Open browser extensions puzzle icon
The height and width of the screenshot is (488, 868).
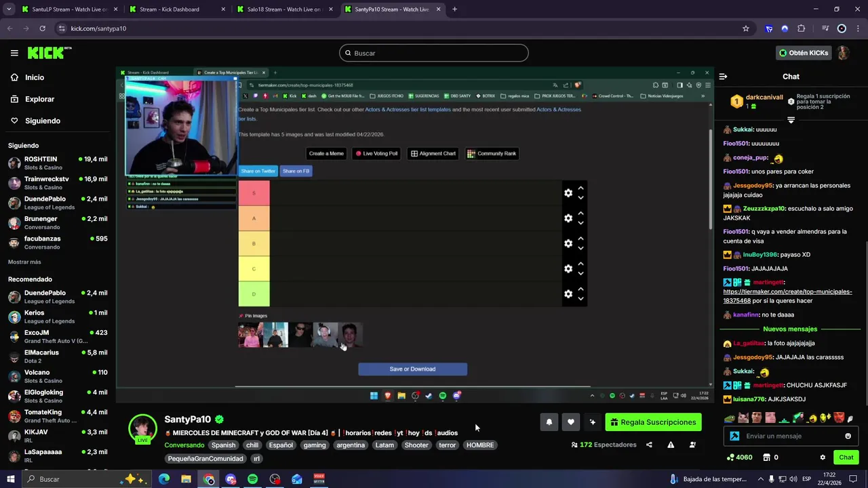pos(802,28)
